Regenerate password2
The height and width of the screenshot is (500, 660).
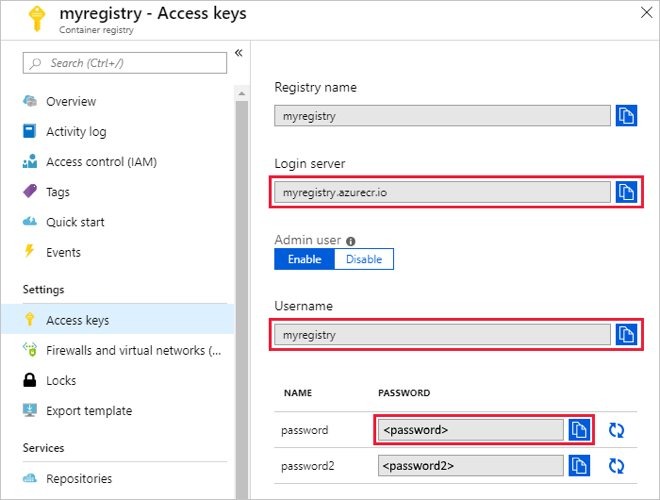pyautogui.click(x=616, y=466)
